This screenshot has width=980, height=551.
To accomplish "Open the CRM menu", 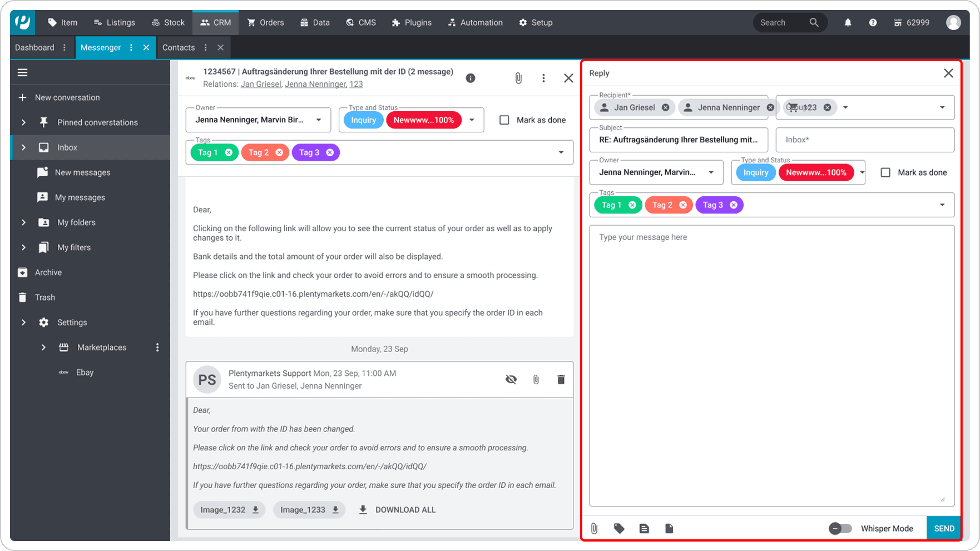I will click(x=215, y=22).
